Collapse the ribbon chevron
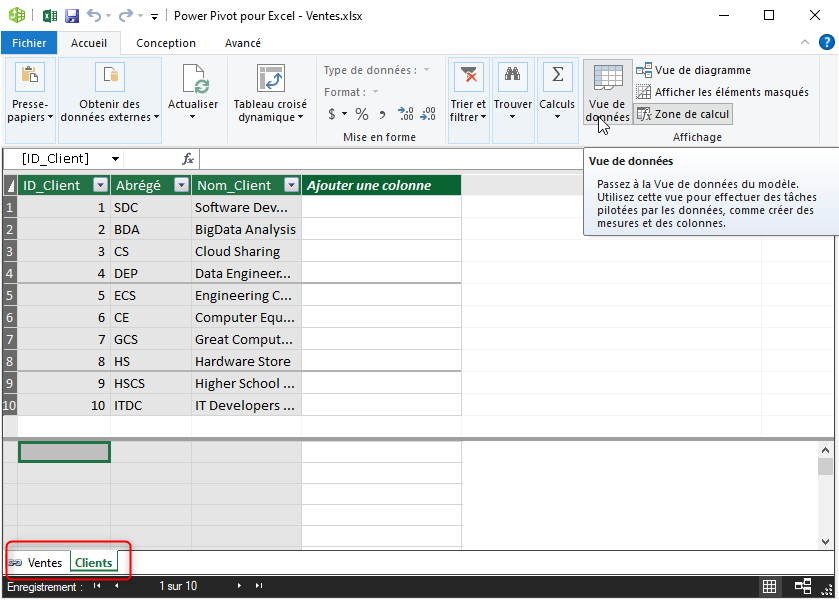The height and width of the screenshot is (600, 839). [x=805, y=42]
